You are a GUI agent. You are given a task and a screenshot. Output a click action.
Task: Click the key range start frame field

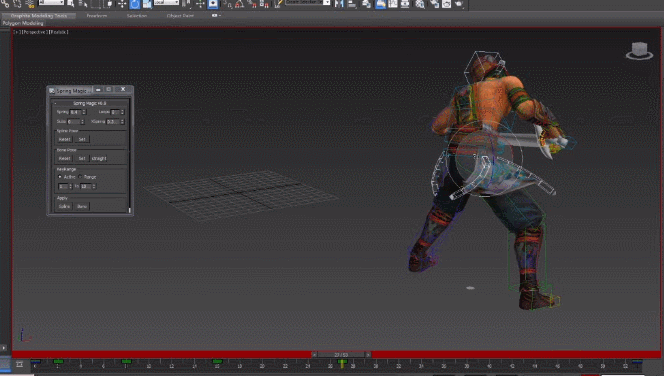[63, 186]
